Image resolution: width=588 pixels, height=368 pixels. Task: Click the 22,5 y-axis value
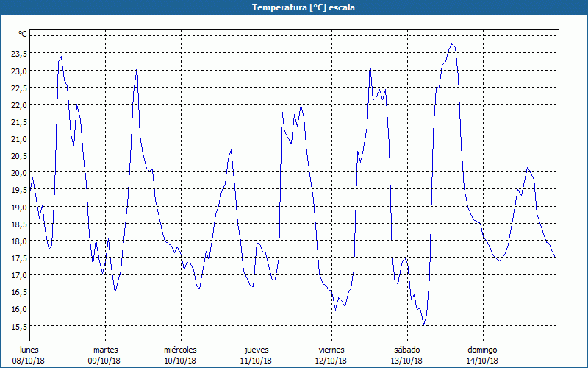[x=19, y=88]
